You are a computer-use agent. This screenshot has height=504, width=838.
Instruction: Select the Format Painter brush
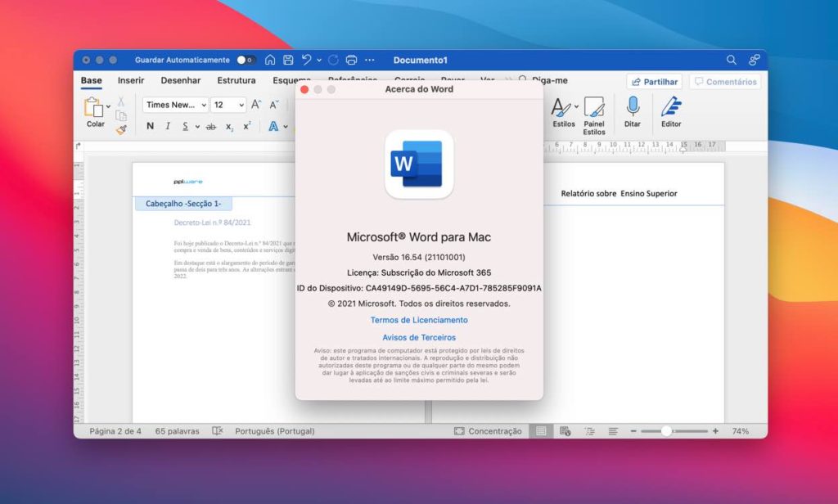[x=121, y=129]
